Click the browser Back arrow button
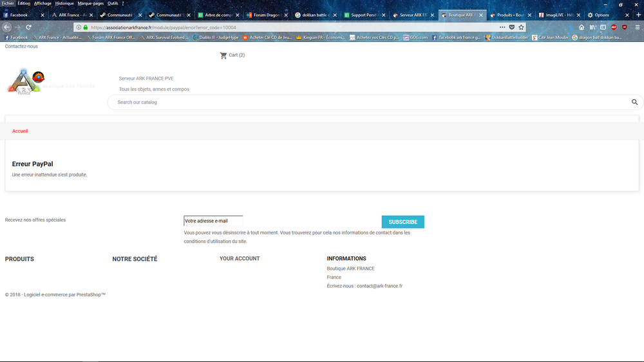The height and width of the screenshot is (362, 644). [x=7, y=27]
